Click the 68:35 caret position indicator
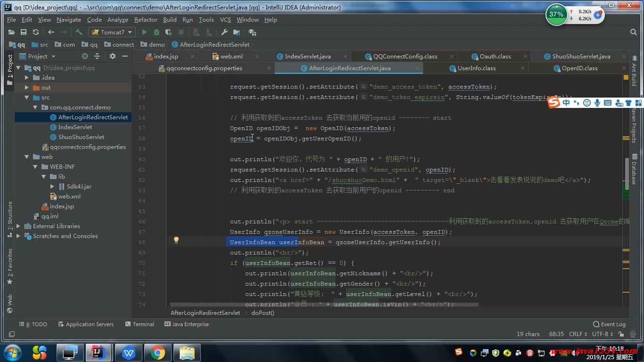Viewport: 644px width, 362px height. coord(556,334)
